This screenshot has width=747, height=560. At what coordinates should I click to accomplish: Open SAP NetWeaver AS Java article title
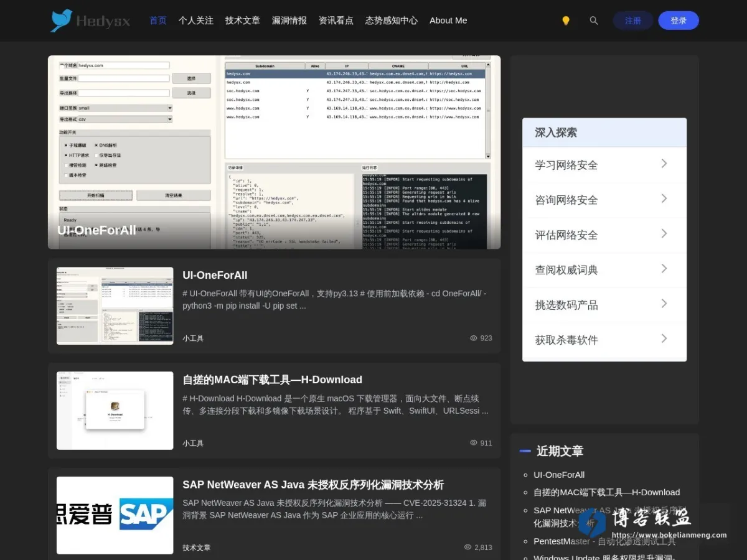click(x=313, y=485)
